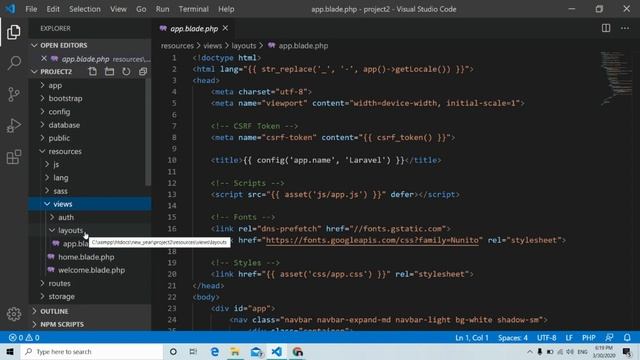Open the Selection menu
Image resolution: width=640 pixels, height=360 pixels.
[x=84, y=9]
